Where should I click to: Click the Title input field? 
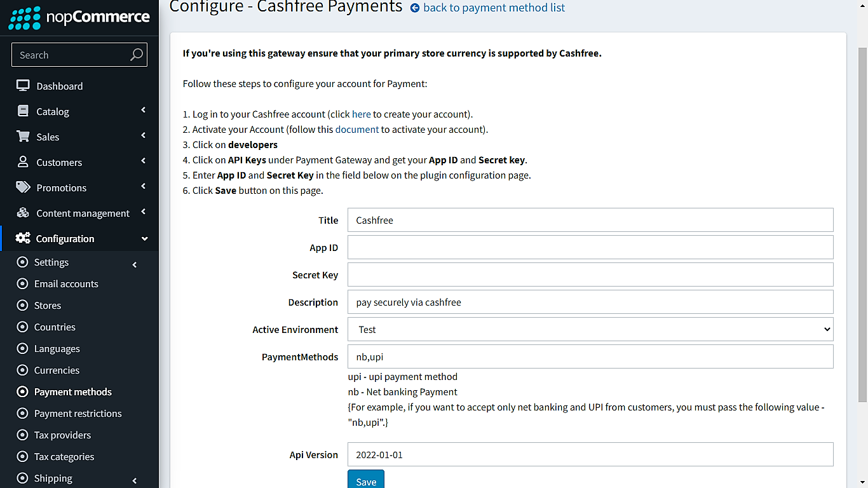[x=590, y=220]
